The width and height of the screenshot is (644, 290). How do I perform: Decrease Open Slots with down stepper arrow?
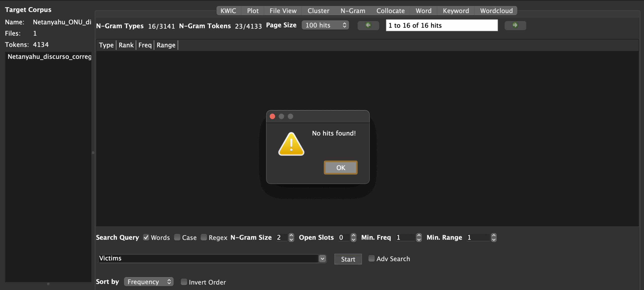353,240
